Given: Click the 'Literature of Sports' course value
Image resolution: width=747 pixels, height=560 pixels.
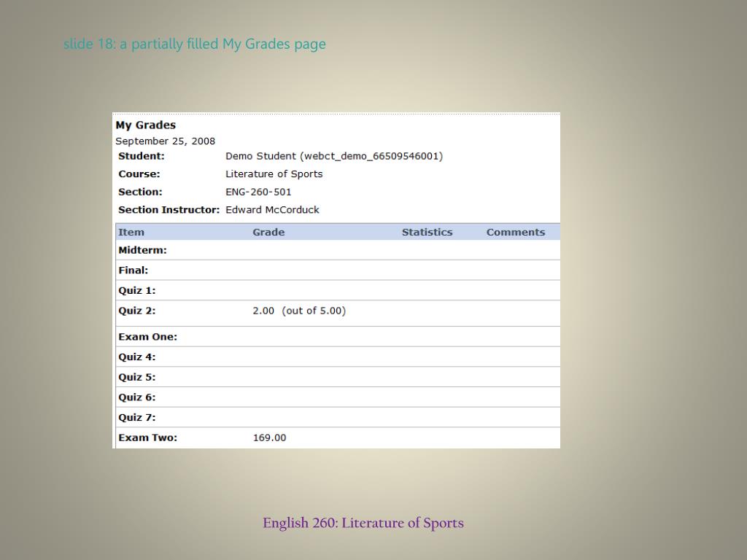Looking at the screenshot, I should click(274, 174).
